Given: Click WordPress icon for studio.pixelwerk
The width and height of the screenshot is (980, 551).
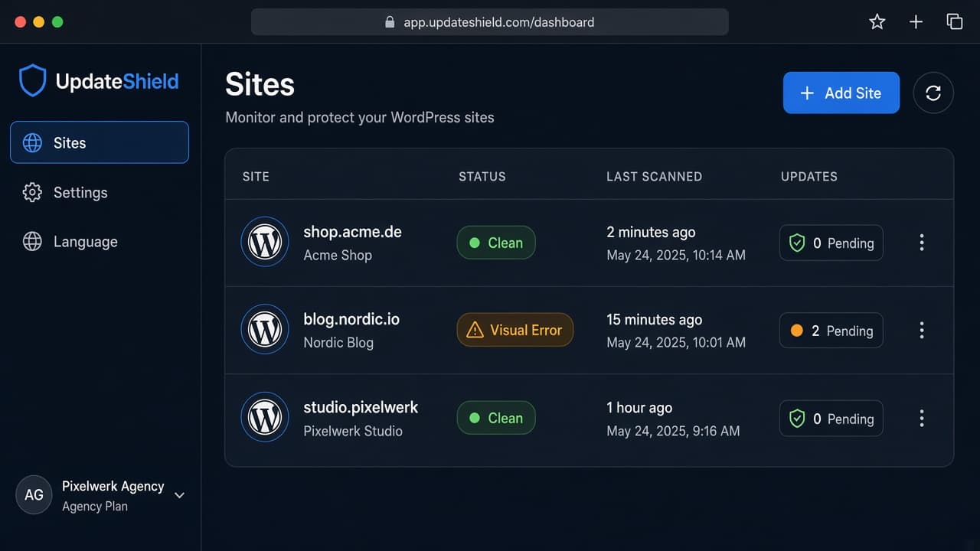Looking at the screenshot, I should pos(265,417).
